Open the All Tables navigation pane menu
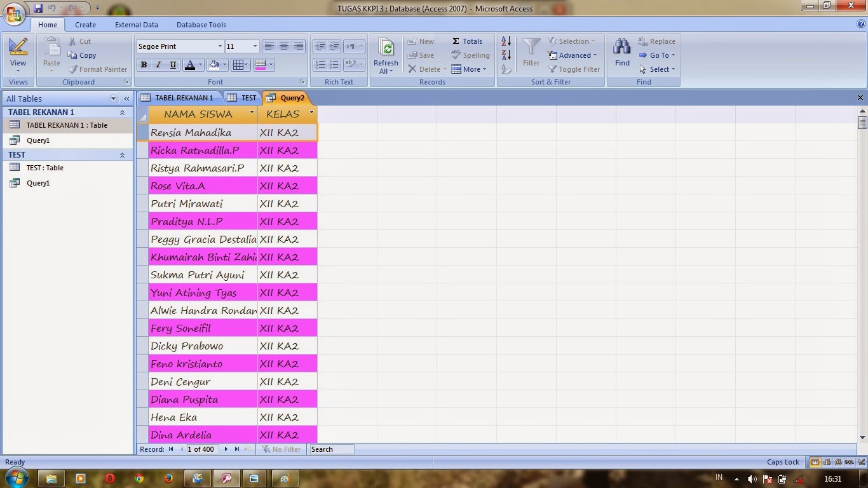This screenshot has height=488, width=868. coord(114,98)
